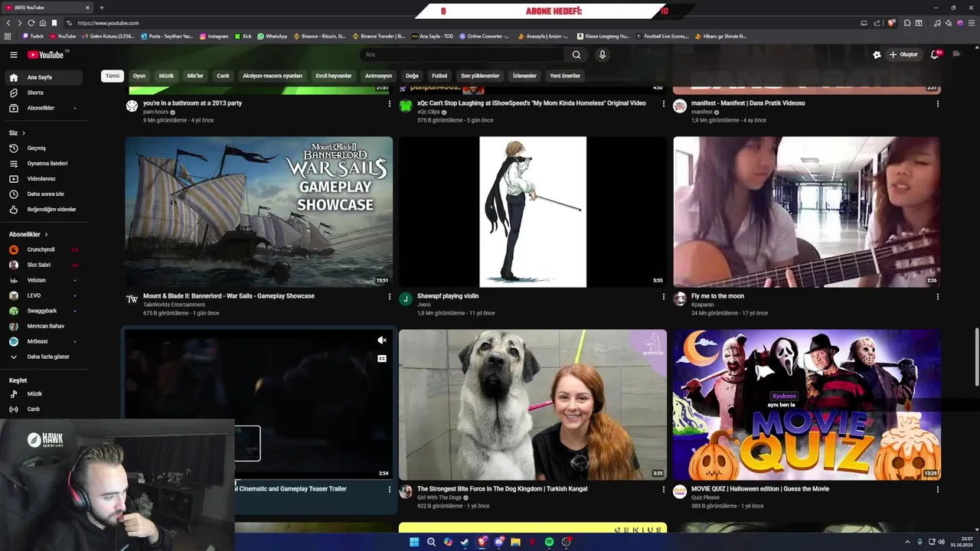Expand the Abonelikler section chevron
980x551 pixels.
(x=46, y=234)
